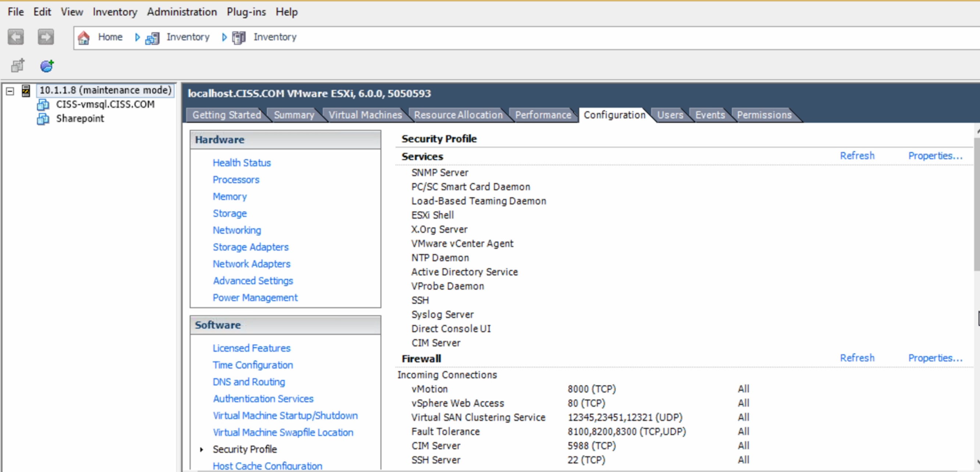This screenshot has width=980, height=472.
Task: Open the Inventory menu
Action: pos(115,12)
